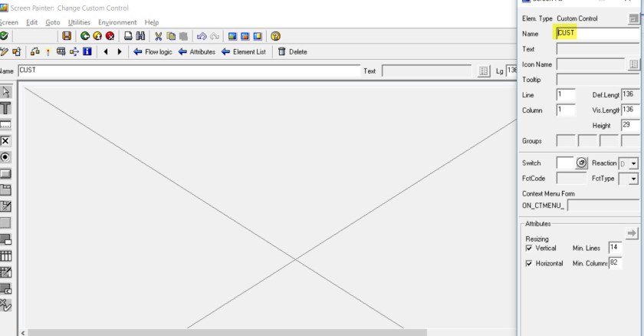Viewport: 644px width, 336px height.
Task: Click the main Name field with CUST
Action: (x=189, y=71)
